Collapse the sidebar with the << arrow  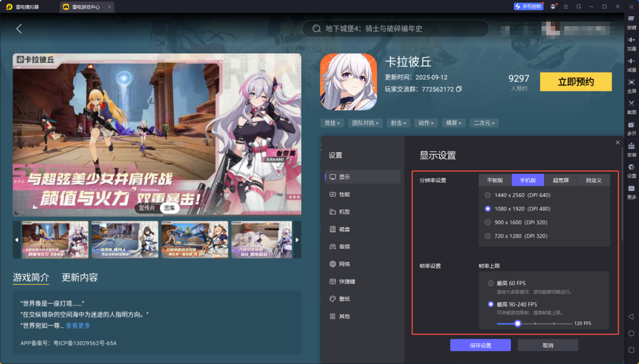tap(631, 7)
